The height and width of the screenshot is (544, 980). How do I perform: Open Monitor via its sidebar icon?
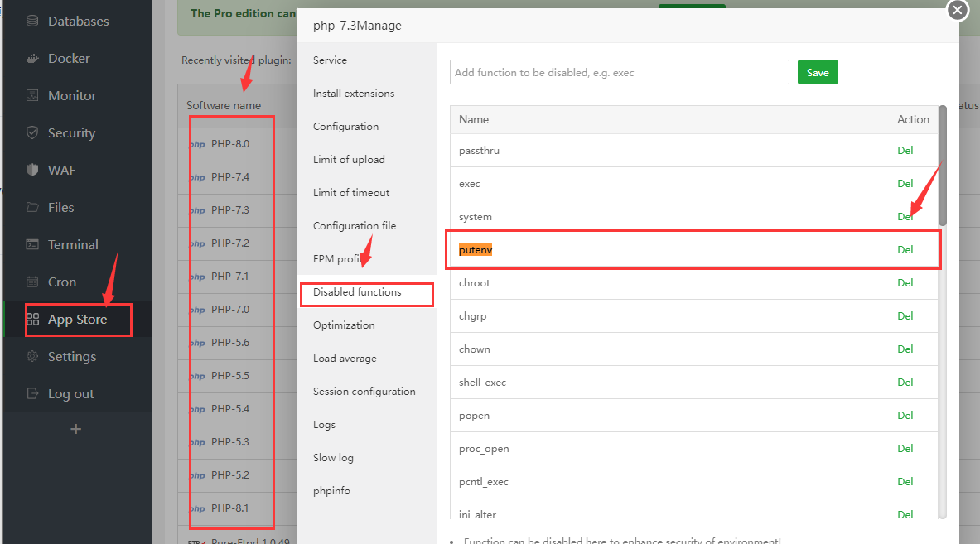tap(32, 96)
